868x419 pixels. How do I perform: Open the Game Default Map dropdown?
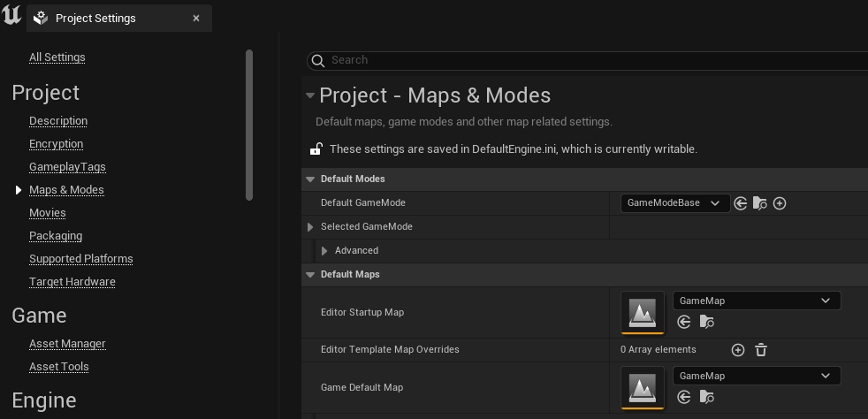click(756, 376)
